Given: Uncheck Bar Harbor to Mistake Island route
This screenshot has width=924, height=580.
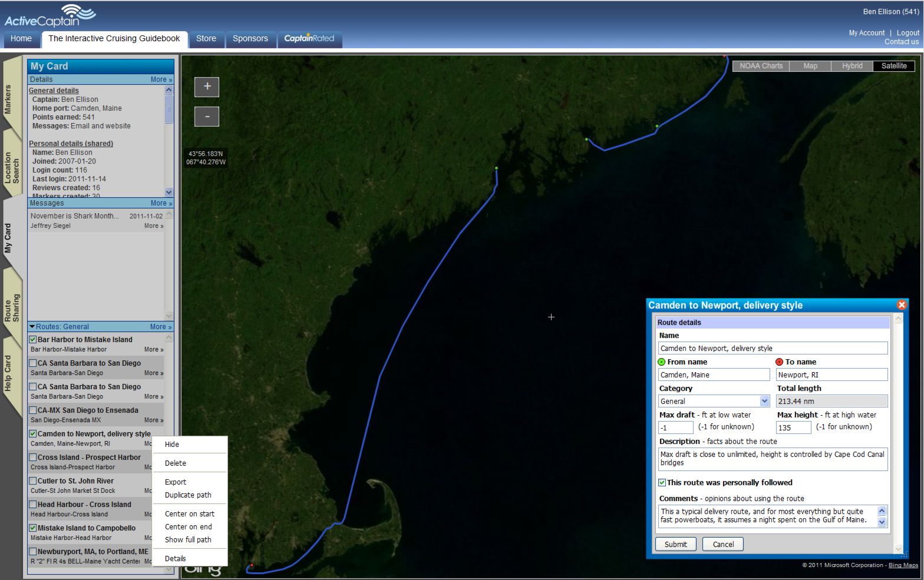Looking at the screenshot, I should (x=33, y=340).
